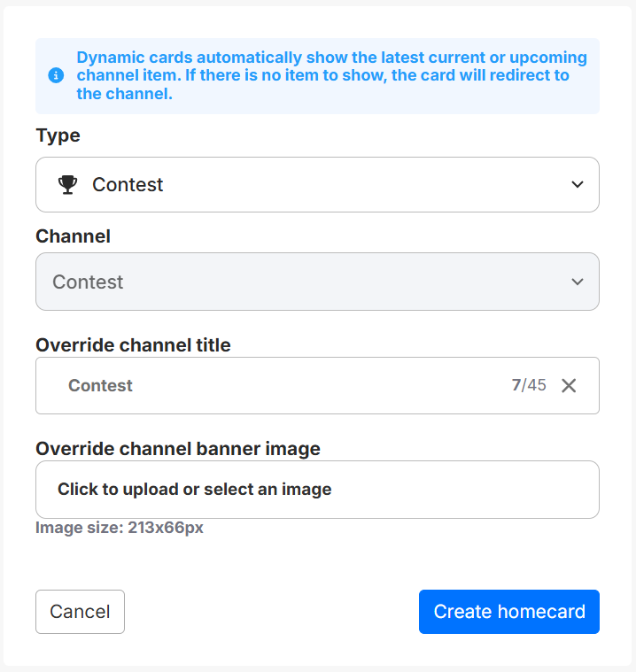Viewport: 636px width, 672px height.
Task: Open the Channel dropdown chevron
Action: click(x=578, y=282)
